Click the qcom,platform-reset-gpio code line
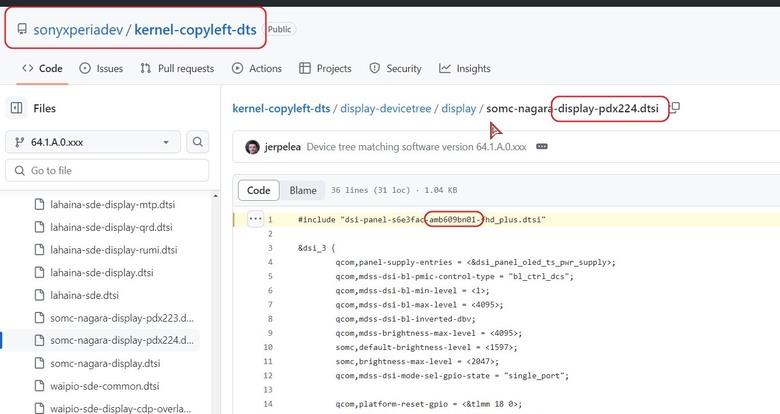 [x=428, y=404]
